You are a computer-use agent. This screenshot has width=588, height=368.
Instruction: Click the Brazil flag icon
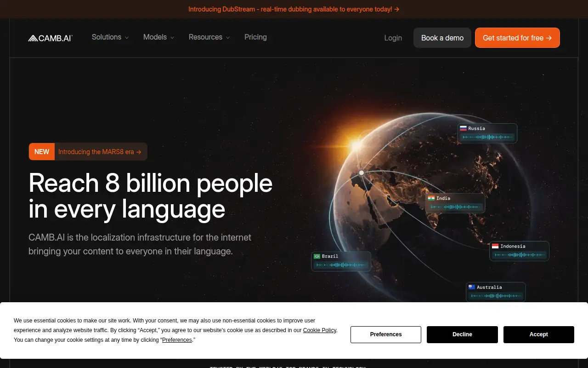(317, 256)
